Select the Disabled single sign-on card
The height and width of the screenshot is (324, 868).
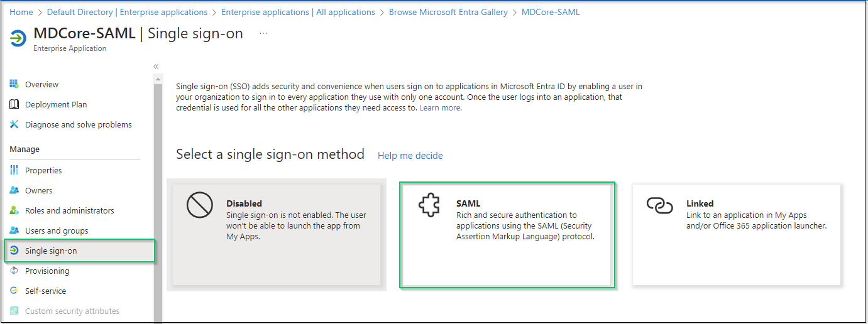tap(277, 234)
